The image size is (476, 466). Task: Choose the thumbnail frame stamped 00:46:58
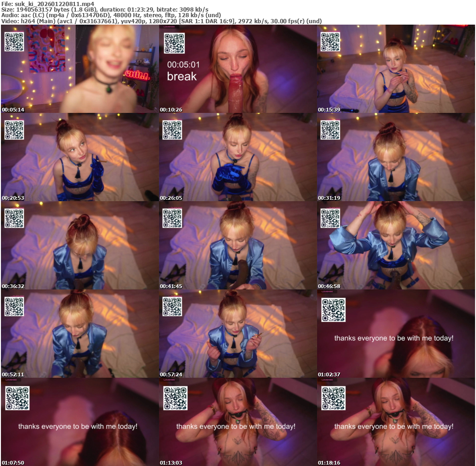[396, 245]
